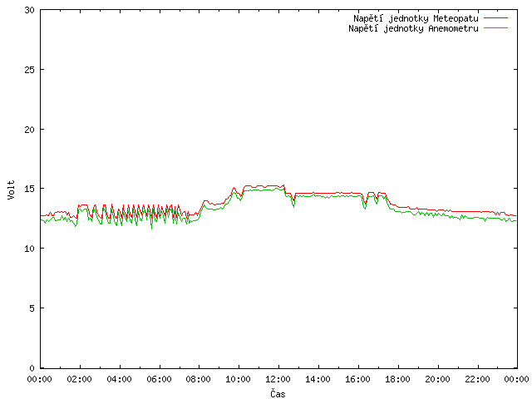The height and width of the screenshot is (399, 532).
Task: Click the x-axis label '12:00'
Action: tap(278, 379)
